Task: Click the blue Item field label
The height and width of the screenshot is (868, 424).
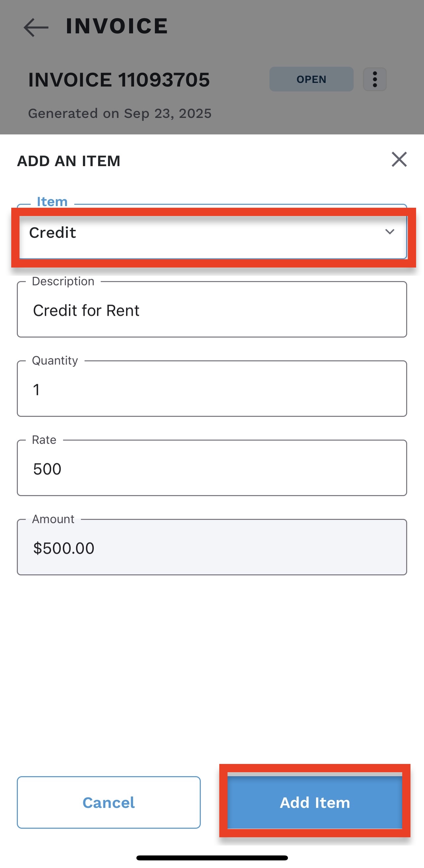Action: click(52, 202)
